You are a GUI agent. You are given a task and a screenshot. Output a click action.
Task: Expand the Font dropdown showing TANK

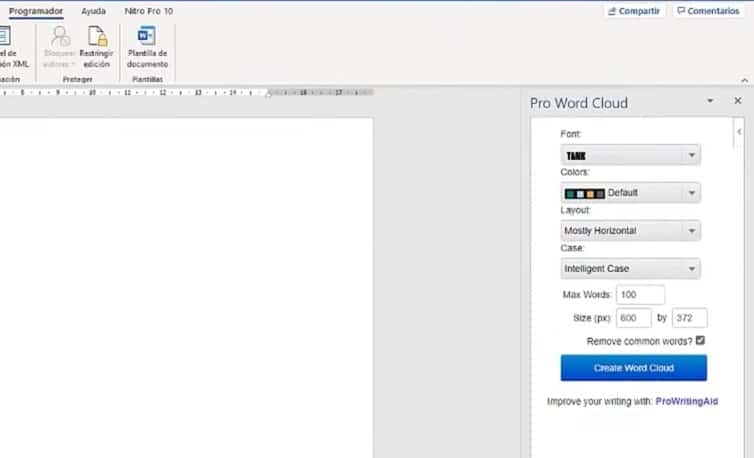point(630,155)
